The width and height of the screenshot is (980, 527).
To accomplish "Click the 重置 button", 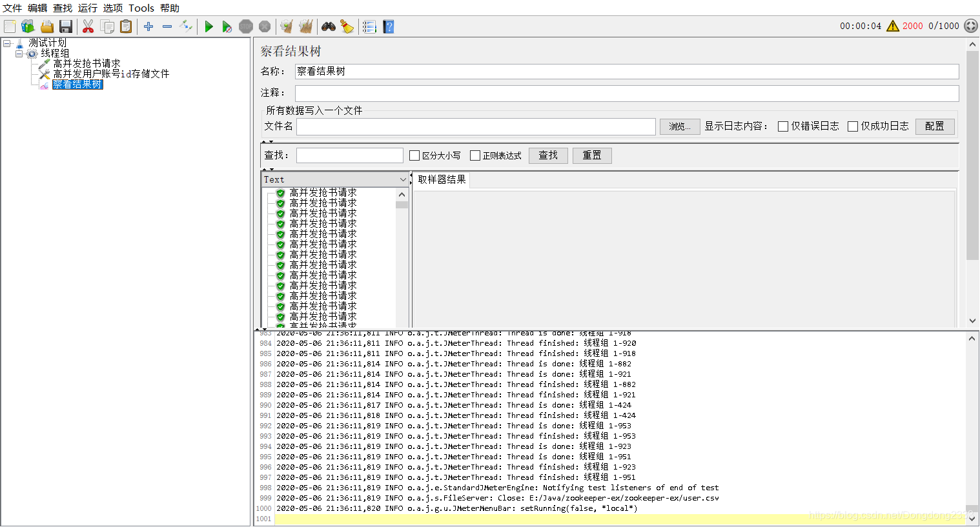I will click(592, 155).
